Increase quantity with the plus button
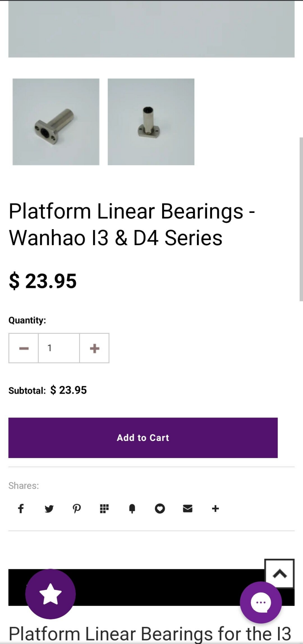 pos(94,348)
